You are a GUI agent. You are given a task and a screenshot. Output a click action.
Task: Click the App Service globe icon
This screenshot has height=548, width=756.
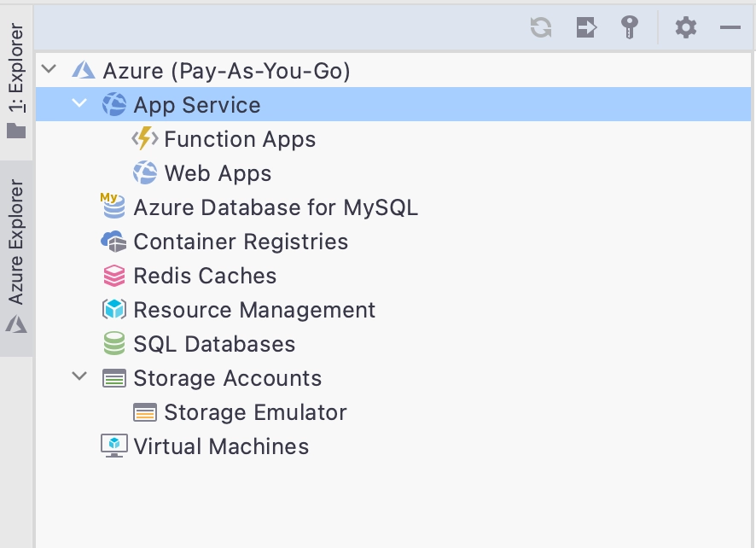[x=114, y=105]
